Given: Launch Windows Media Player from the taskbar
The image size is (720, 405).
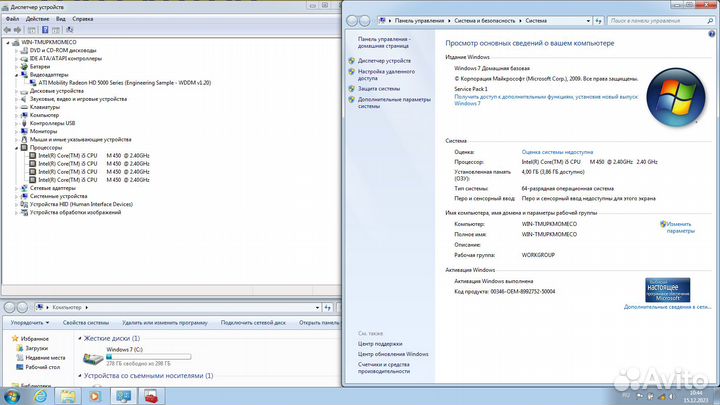Looking at the screenshot, I should coord(95,396).
